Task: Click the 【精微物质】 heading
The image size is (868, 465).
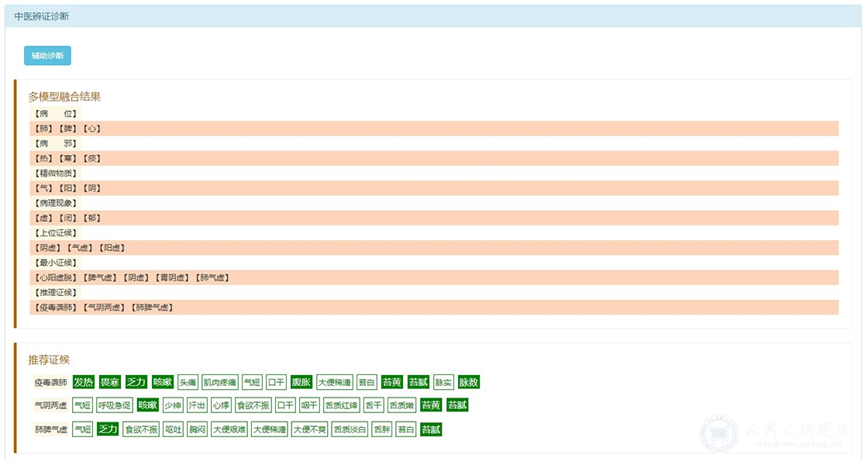Action: (56, 174)
